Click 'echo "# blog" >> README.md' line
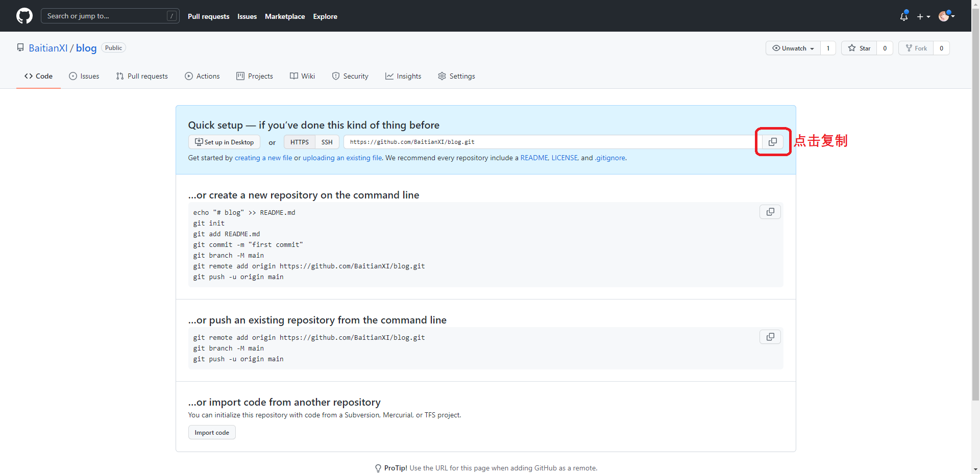This screenshot has height=474, width=980. [244, 212]
